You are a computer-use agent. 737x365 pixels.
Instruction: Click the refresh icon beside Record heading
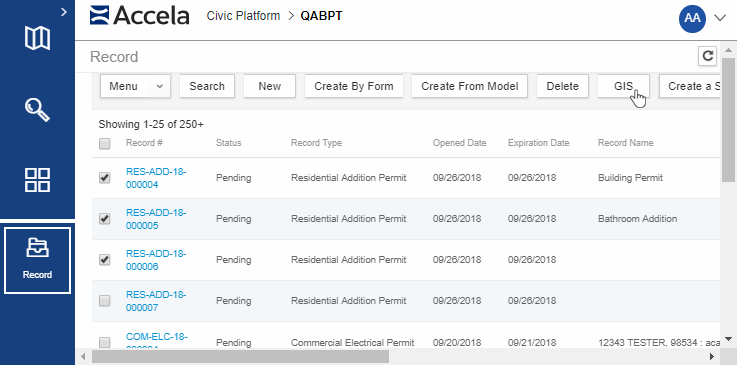707,56
